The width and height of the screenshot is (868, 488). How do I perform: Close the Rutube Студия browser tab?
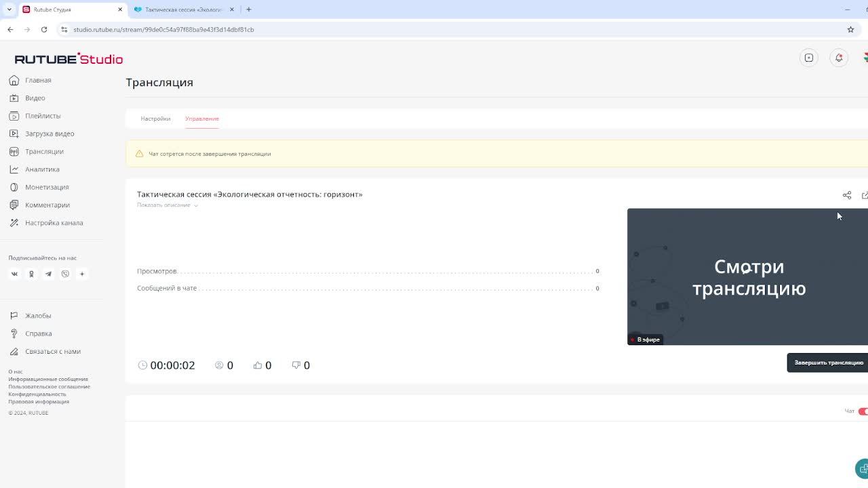coord(121,9)
